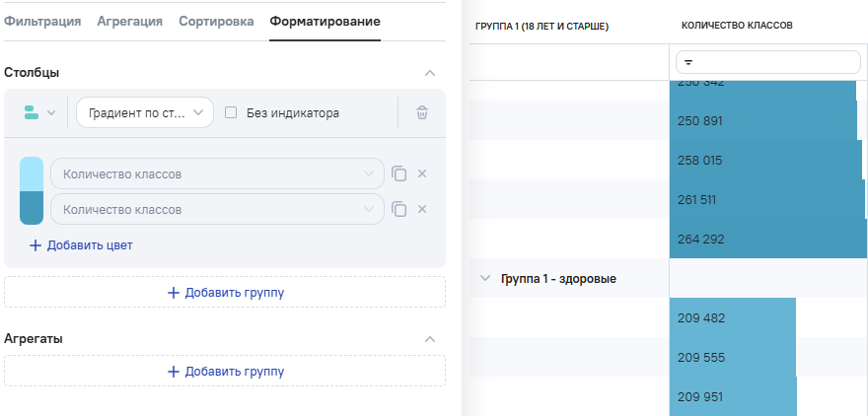
Task: Switch to the Агрегация tab
Action: tap(129, 22)
